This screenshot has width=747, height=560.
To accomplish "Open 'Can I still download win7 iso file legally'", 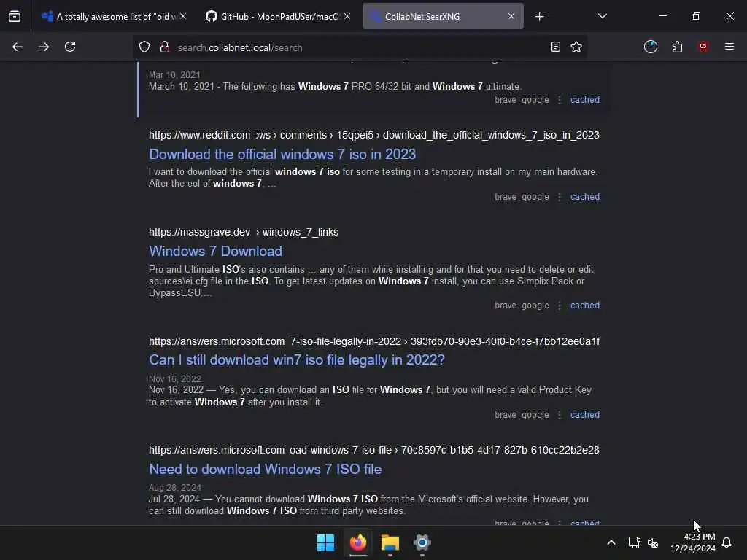I will point(297,360).
